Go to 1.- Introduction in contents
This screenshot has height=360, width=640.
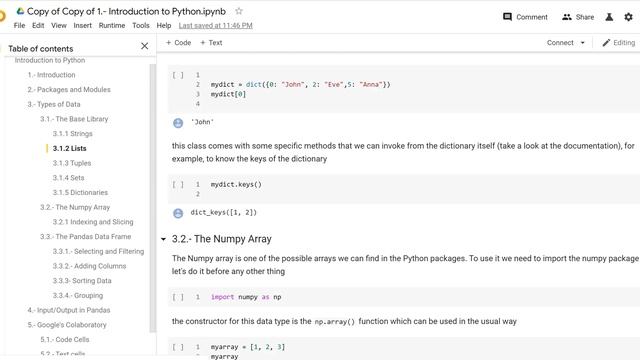pos(51,75)
